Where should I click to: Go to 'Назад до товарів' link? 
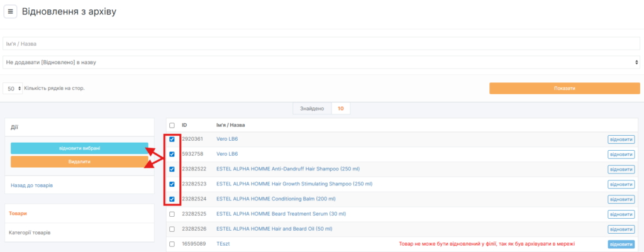click(31, 185)
